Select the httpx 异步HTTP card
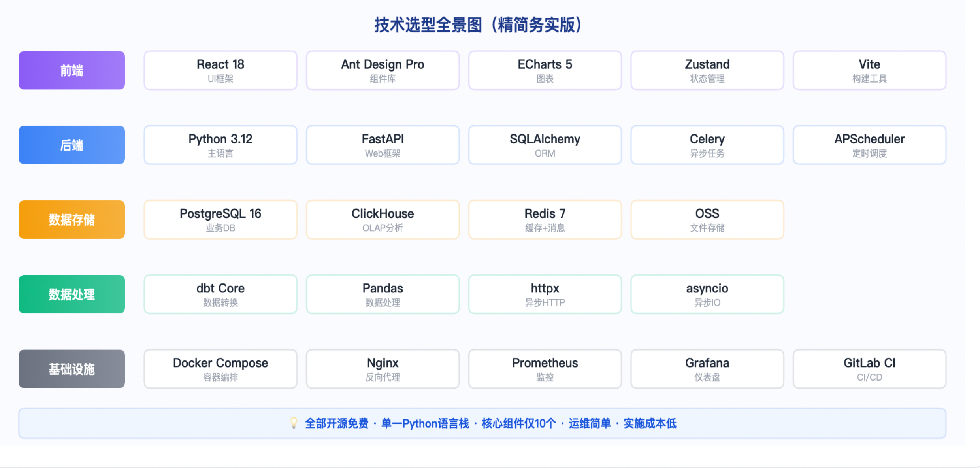The width and height of the screenshot is (980, 468). tap(545, 294)
